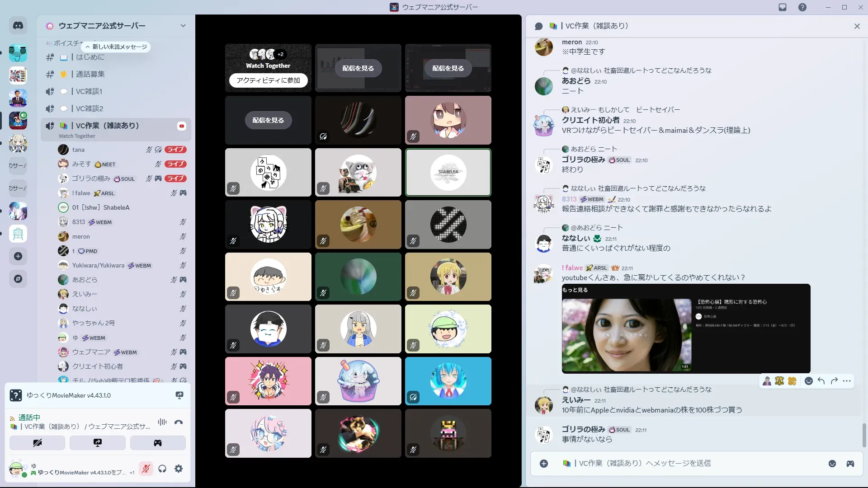Turn on camera in voice panel
868x488 pixels.
click(x=38, y=443)
